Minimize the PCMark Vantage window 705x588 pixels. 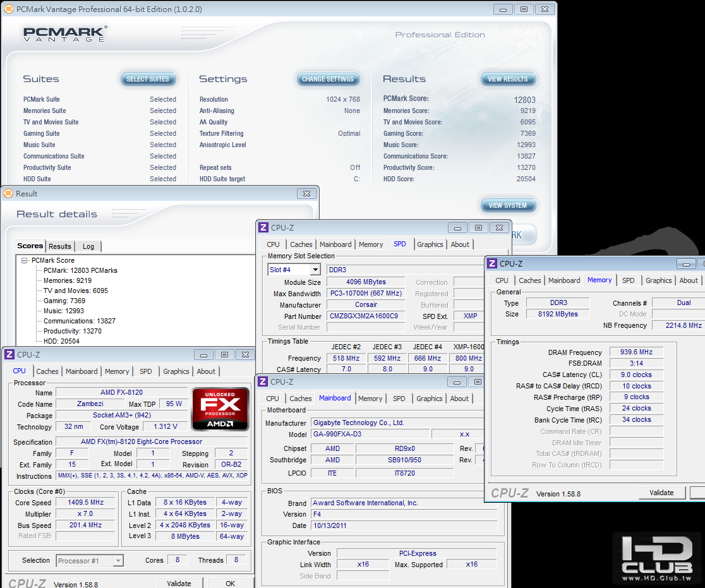(x=503, y=9)
